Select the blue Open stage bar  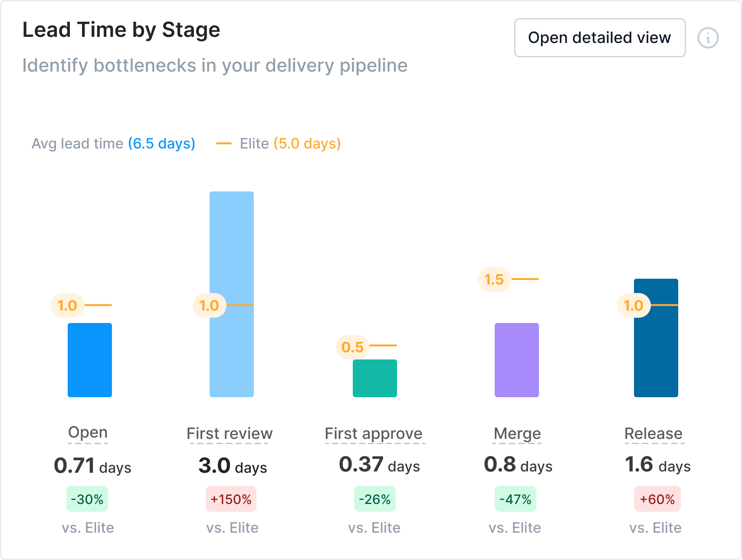click(x=90, y=360)
